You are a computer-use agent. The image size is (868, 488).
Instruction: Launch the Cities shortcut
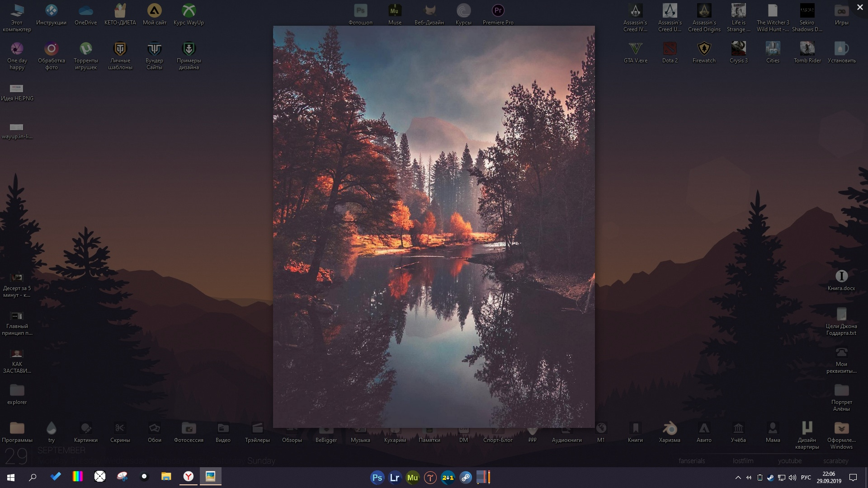pyautogui.click(x=773, y=52)
